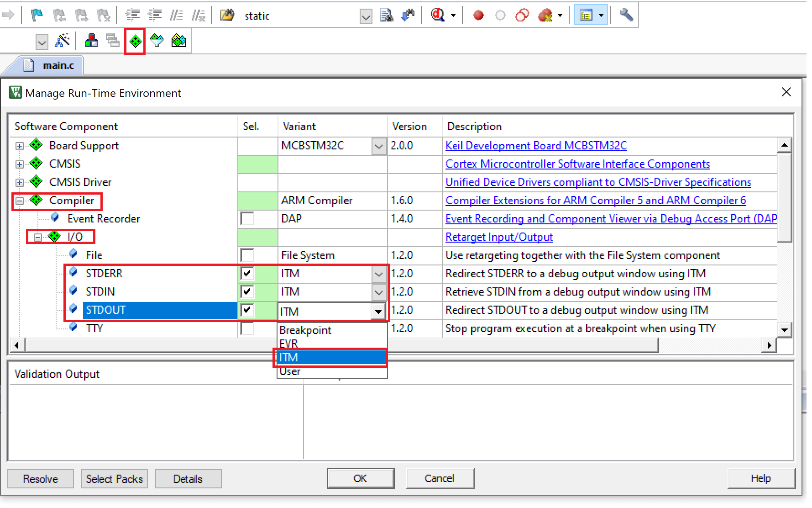The height and width of the screenshot is (508, 812).
Task: Comment the selection icon
Action: [176, 15]
